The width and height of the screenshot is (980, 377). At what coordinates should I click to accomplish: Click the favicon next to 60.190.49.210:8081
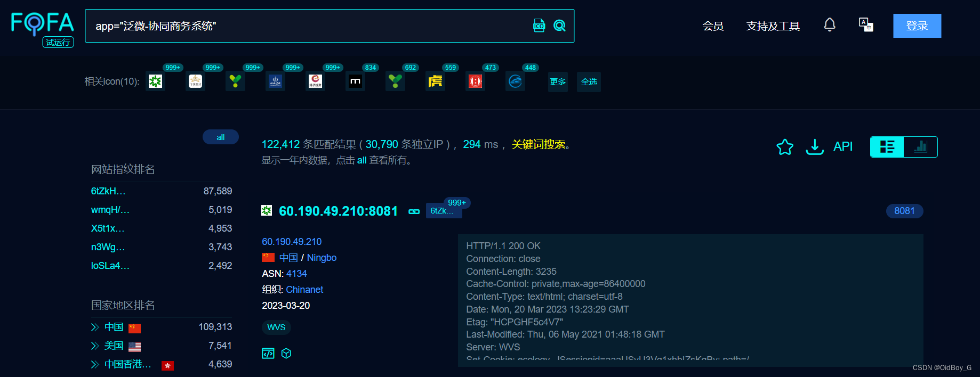pyautogui.click(x=267, y=210)
